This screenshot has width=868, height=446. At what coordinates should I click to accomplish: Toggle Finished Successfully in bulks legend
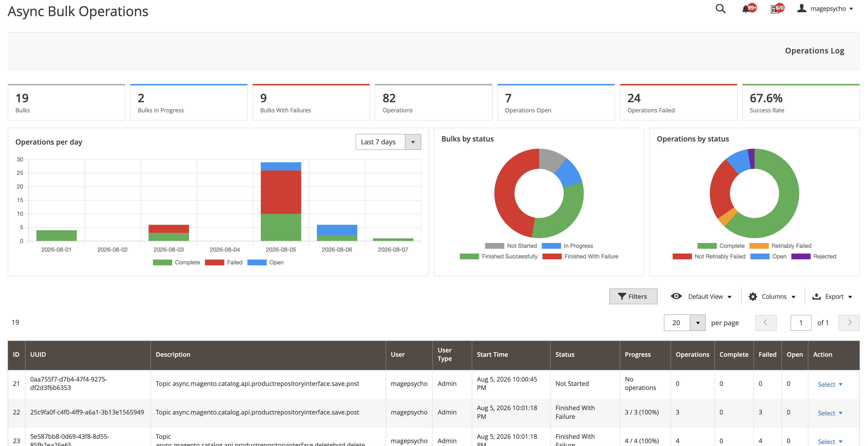499,256
